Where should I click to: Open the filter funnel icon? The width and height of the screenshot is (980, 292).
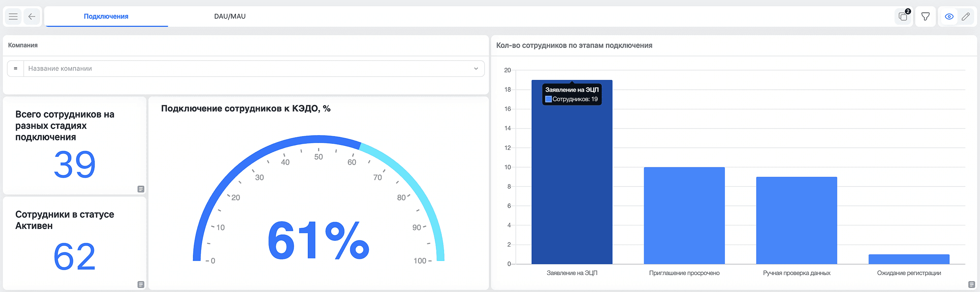point(926,16)
